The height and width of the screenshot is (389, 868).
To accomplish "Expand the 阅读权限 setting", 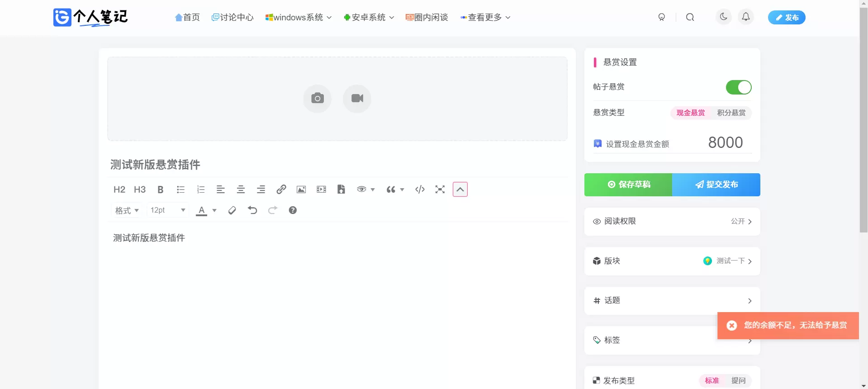I will (x=672, y=222).
